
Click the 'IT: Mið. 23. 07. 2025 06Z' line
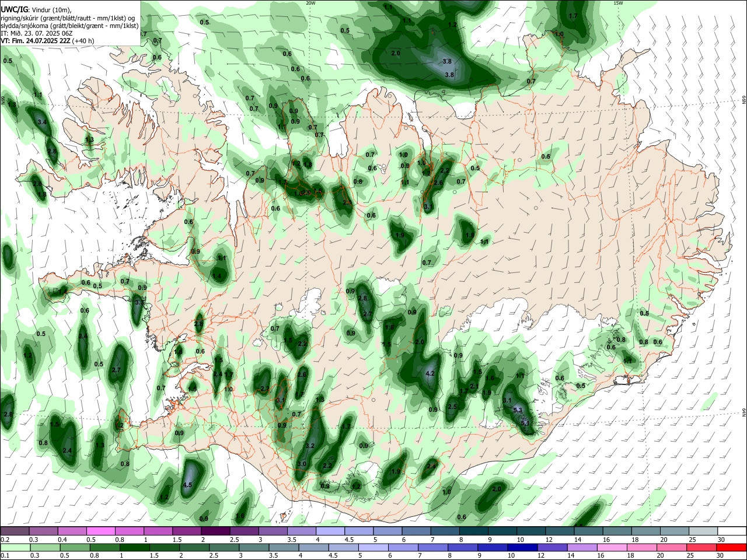point(37,33)
